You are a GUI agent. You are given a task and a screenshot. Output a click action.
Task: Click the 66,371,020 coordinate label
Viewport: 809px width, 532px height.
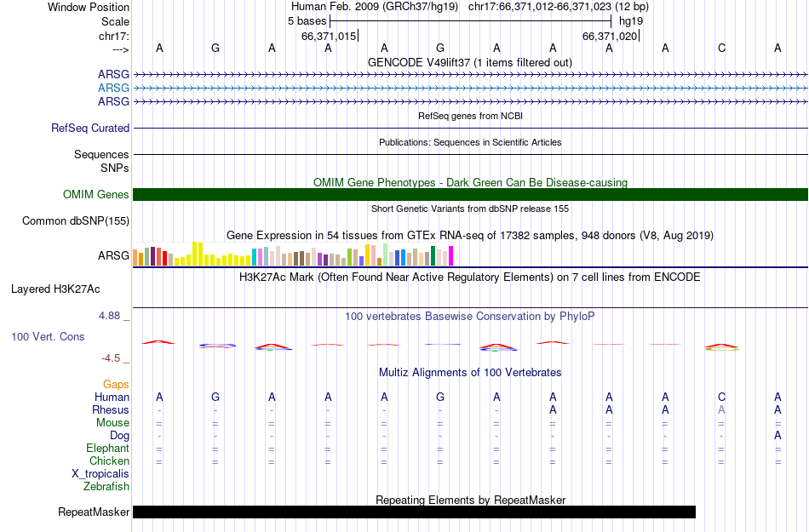pyautogui.click(x=610, y=36)
